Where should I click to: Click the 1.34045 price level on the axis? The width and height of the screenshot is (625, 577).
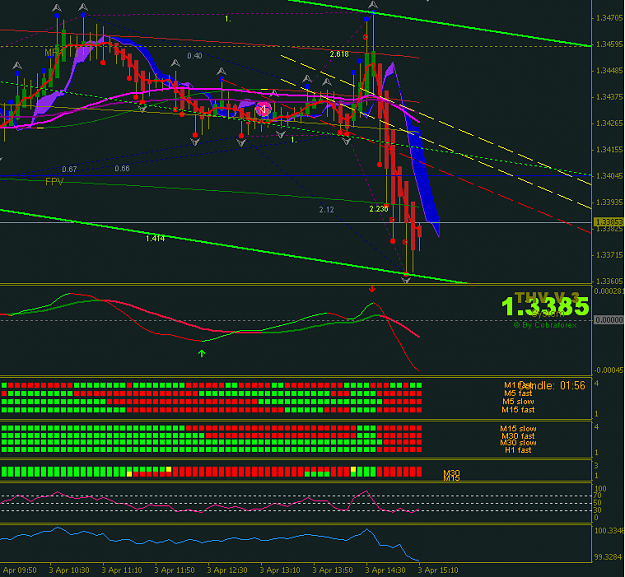coord(609,176)
